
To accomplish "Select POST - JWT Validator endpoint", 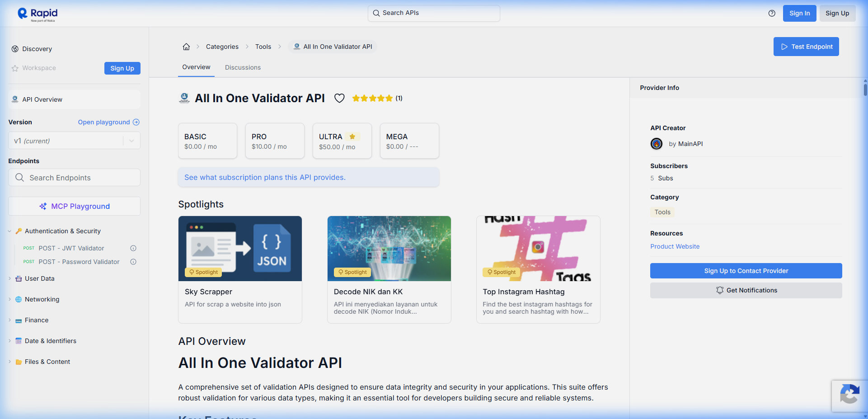I will pos(71,248).
